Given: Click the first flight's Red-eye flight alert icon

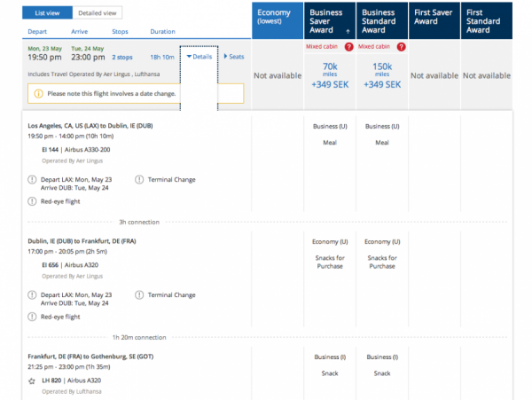Looking at the screenshot, I should click(32, 201).
